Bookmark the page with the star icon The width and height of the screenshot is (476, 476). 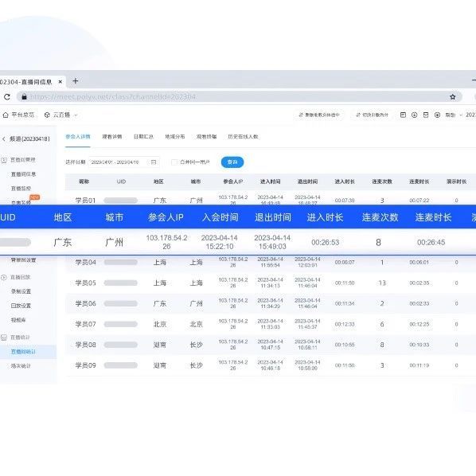[x=453, y=97]
